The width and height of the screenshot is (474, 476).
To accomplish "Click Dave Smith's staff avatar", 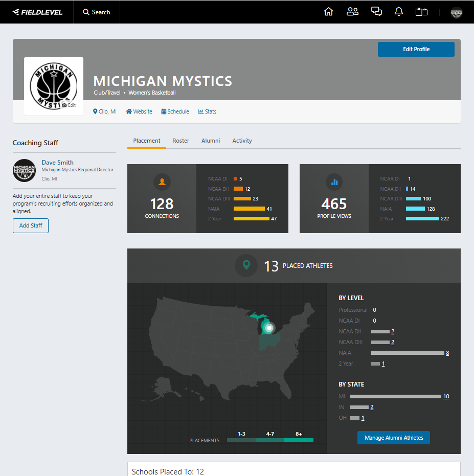I will click(25, 171).
